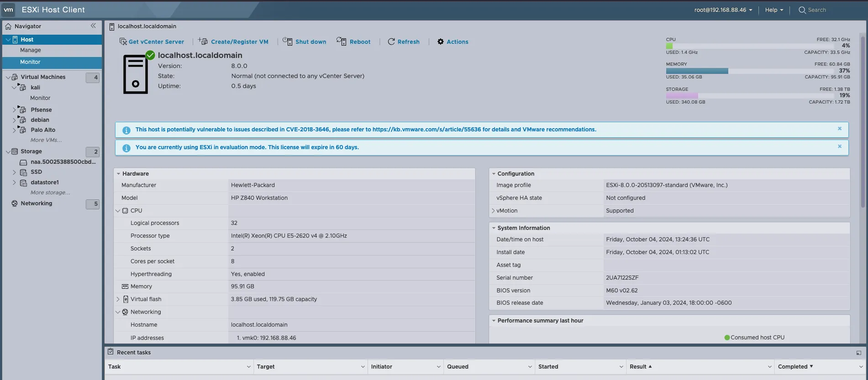
Task: Close the evaluation mode license notice
Action: tap(839, 146)
